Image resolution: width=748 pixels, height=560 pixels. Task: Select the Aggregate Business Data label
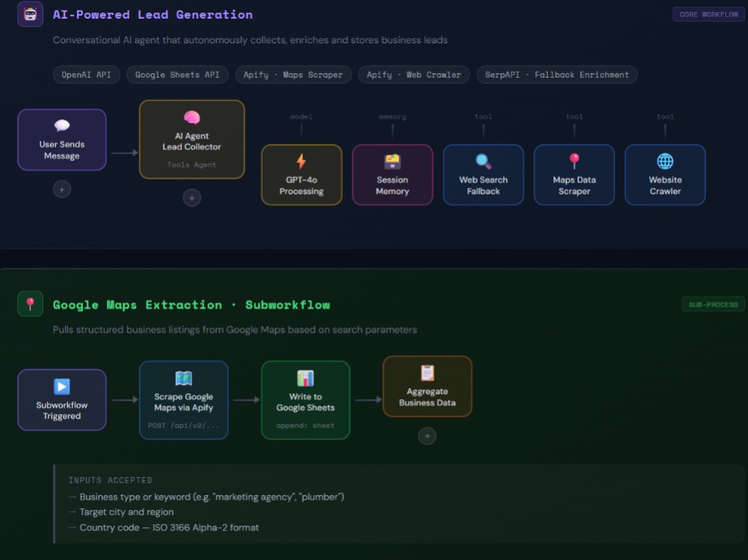click(427, 397)
